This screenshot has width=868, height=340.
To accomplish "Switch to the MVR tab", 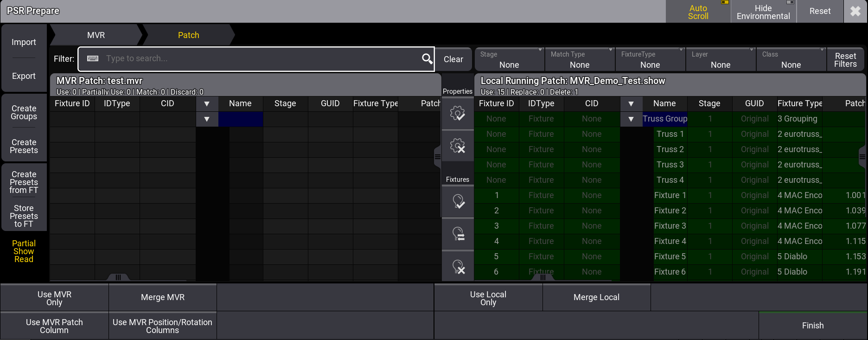I will [x=96, y=35].
